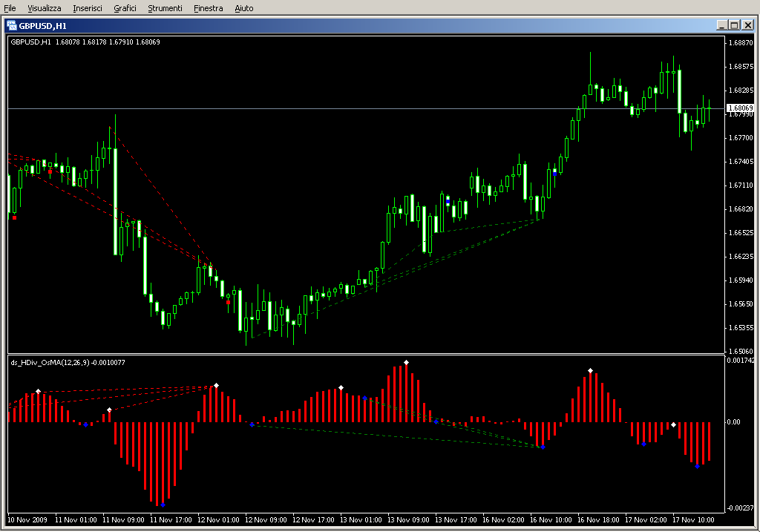Open the Visualizza menu
The image size is (760, 532).
(44, 8)
